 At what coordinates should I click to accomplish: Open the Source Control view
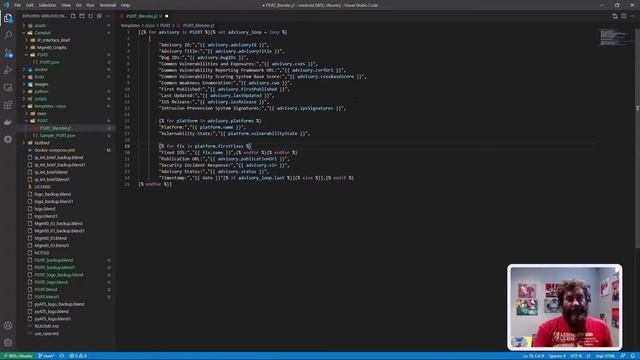8,53
